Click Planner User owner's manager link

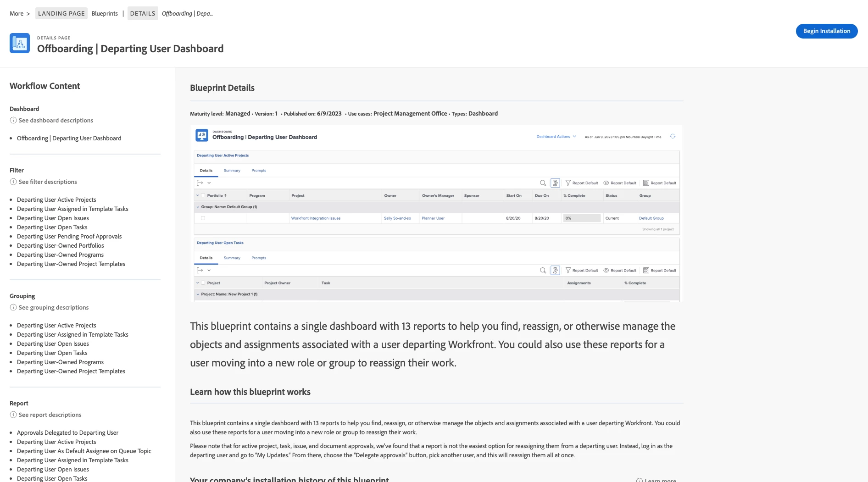click(x=433, y=218)
